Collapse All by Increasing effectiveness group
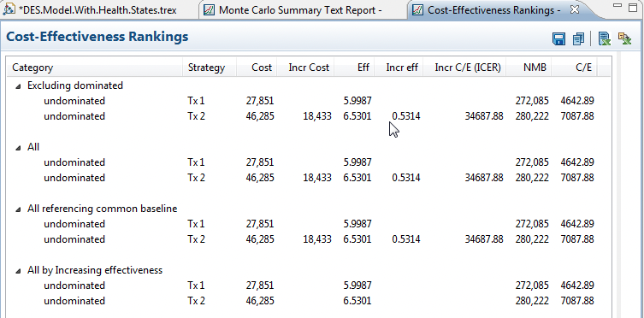This screenshot has height=318, width=644. pos(18,271)
